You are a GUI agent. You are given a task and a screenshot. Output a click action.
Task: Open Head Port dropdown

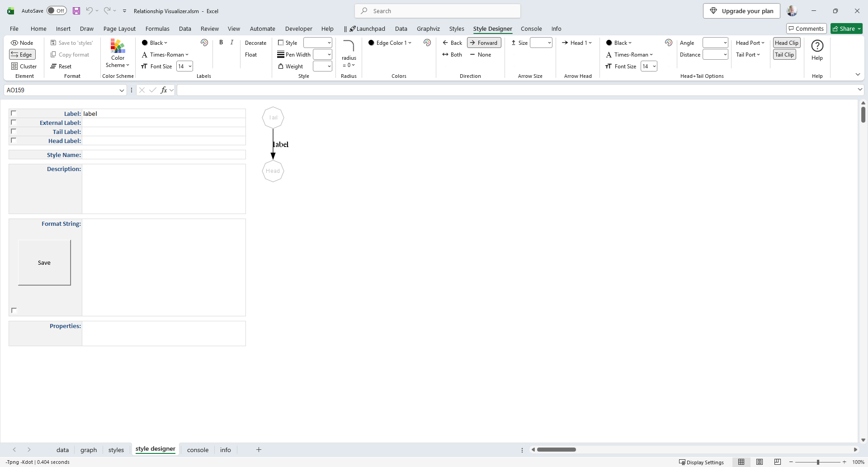coord(750,43)
